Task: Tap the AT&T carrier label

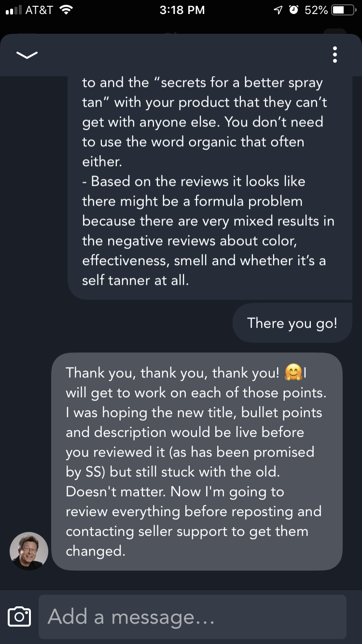Action: coord(39,10)
